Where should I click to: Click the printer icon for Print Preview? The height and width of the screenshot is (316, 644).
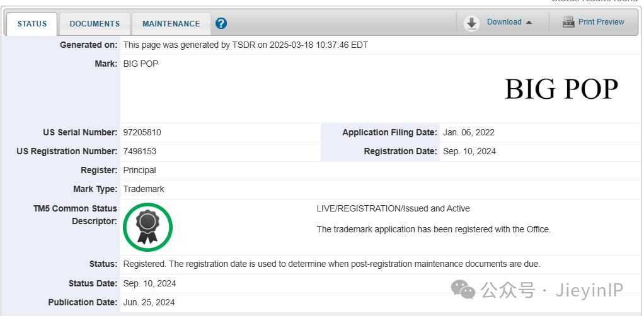568,22
